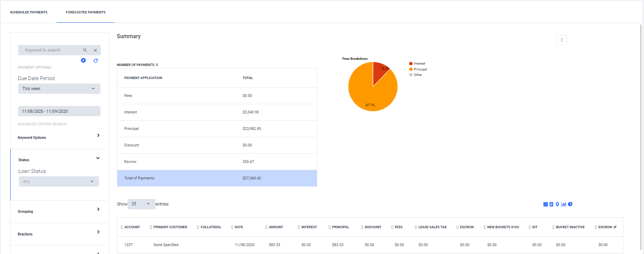Sort table by Interest column
644x254 pixels.
pos(308,227)
